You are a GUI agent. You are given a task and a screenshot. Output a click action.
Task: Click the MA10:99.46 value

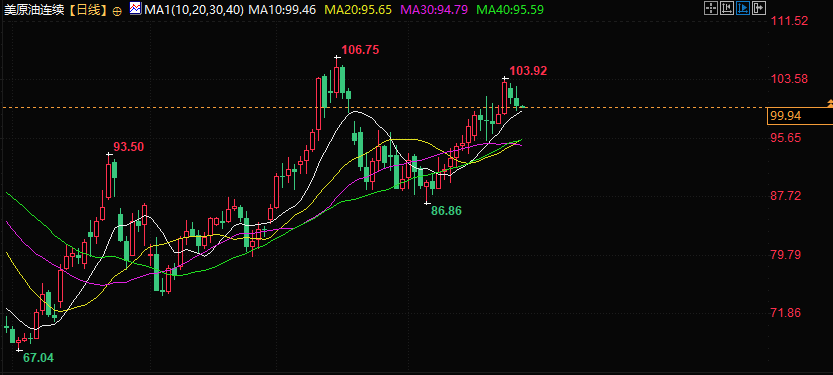pyautogui.click(x=282, y=9)
